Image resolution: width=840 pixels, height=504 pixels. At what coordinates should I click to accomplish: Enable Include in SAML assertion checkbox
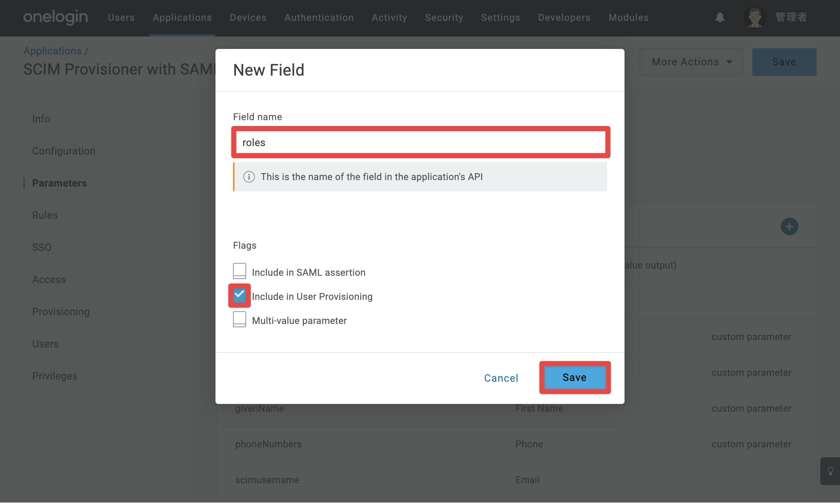(x=240, y=271)
